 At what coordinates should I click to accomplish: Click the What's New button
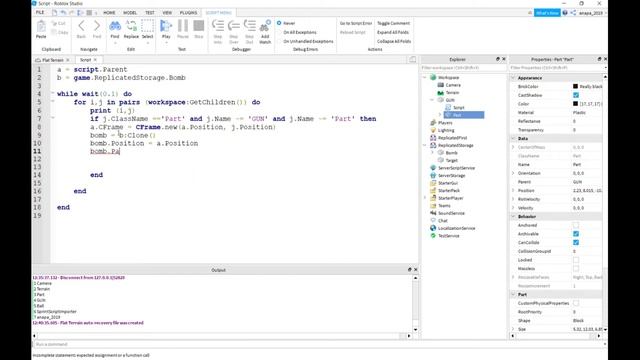pyautogui.click(x=547, y=13)
